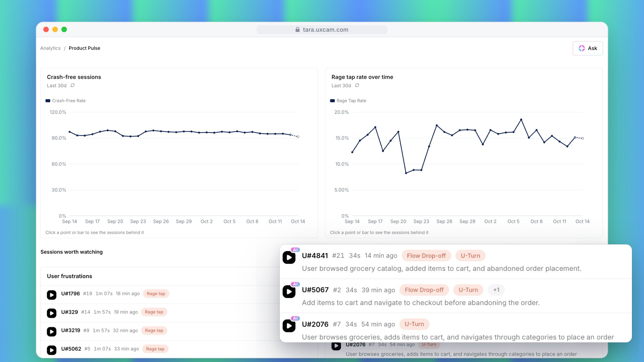Screen dimensions: 644x362
Task: Click AI badge on U#4841 session
Action: pyautogui.click(x=295, y=250)
